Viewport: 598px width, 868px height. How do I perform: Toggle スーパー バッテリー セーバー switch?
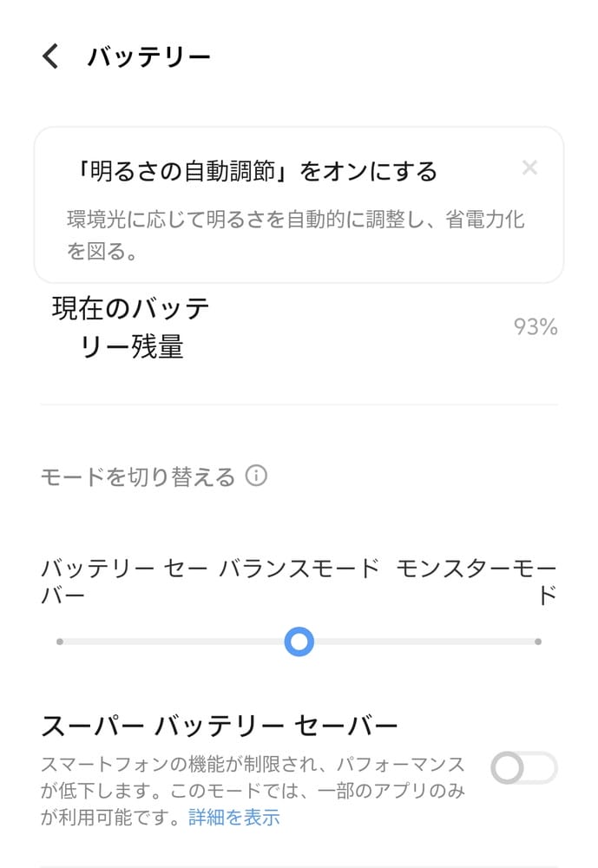pyautogui.click(x=523, y=767)
